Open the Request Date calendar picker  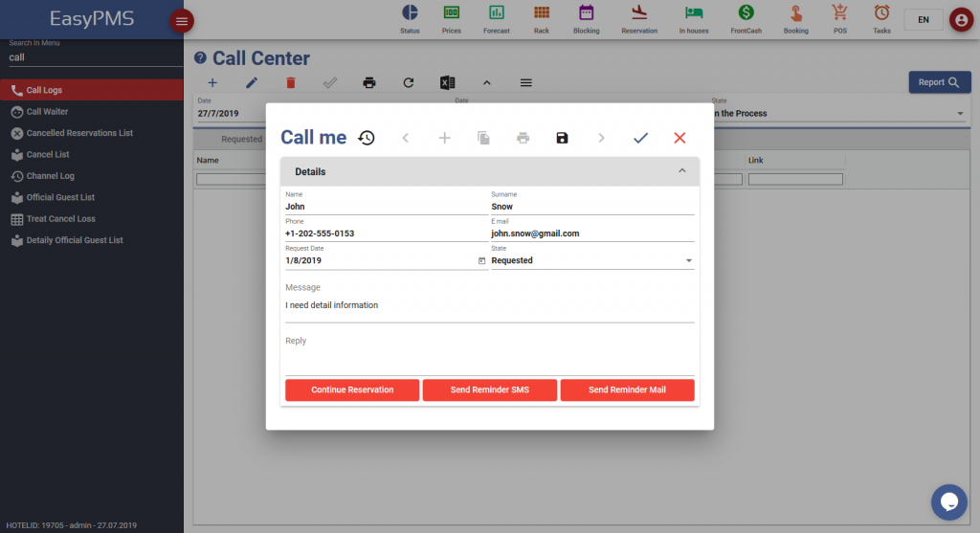tap(482, 260)
